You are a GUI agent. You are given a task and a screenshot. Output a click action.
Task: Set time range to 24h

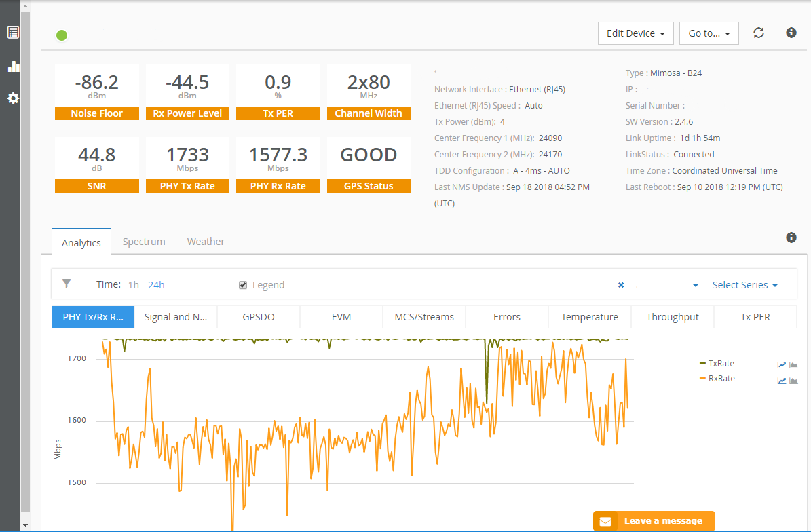[x=156, y=285]
